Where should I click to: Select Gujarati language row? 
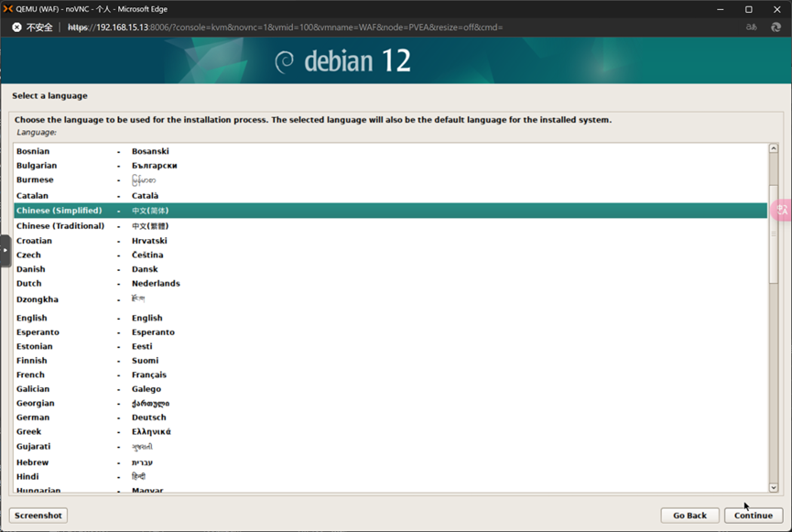tap(390, 447)
